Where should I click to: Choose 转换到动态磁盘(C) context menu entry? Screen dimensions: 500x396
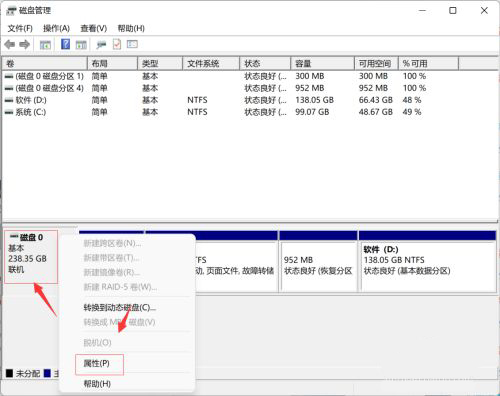[x=120, y=307]
